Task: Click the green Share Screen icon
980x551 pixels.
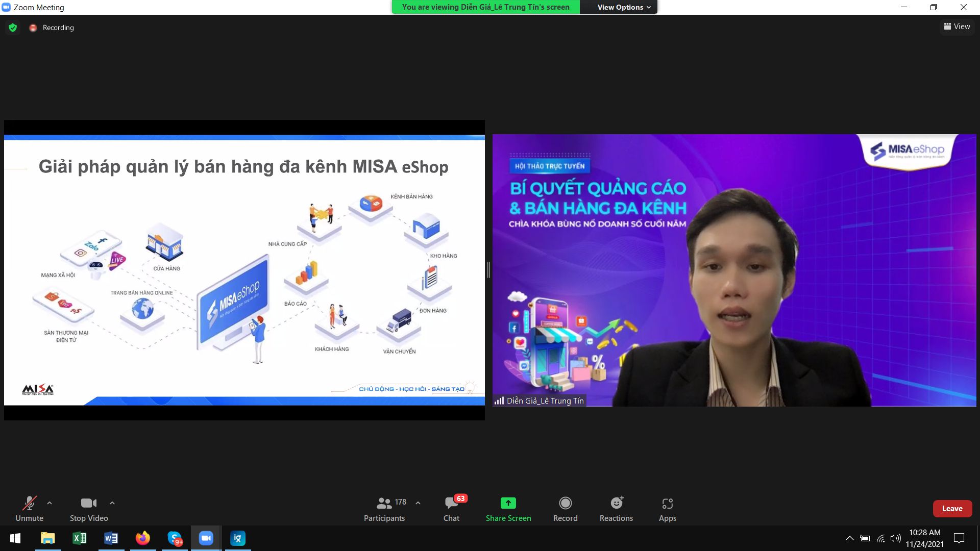Action: coord(508,503)
